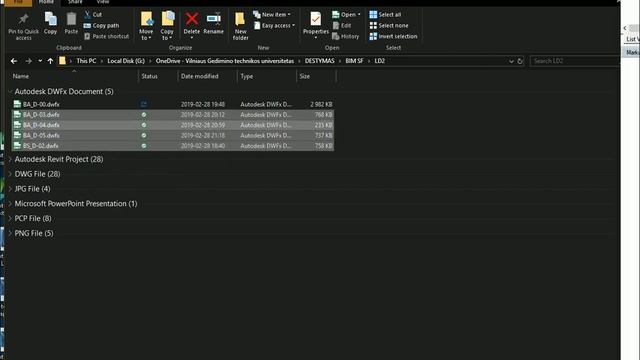Click Paste shortcut in ribbon

(107, 36)
